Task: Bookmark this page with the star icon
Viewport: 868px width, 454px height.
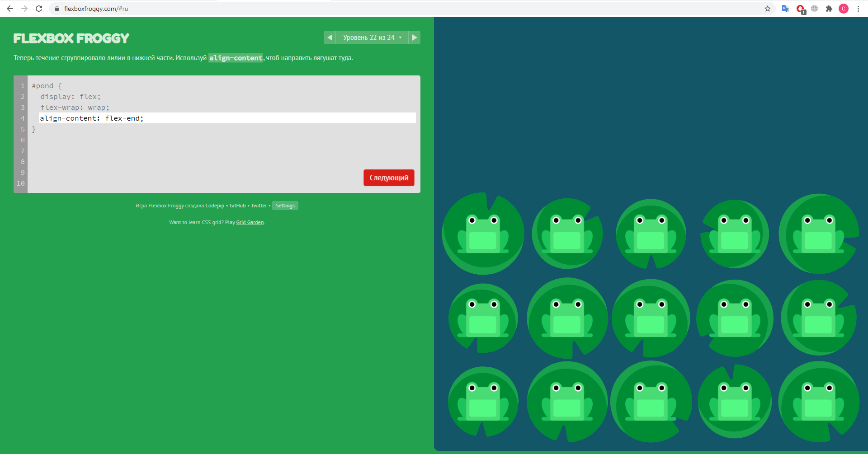Action: [x=768, y=9]
